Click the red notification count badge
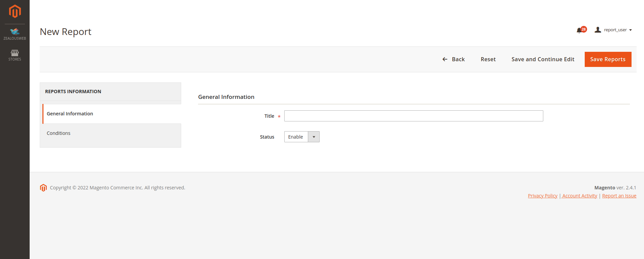This screenshot has height=259, width=644. tap(584, 29)
